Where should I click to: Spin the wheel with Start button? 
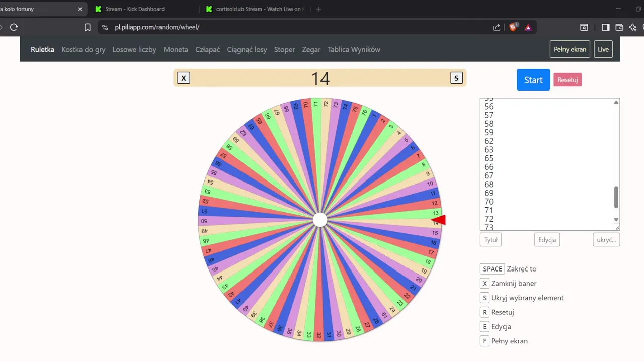[x=533, y=80]
